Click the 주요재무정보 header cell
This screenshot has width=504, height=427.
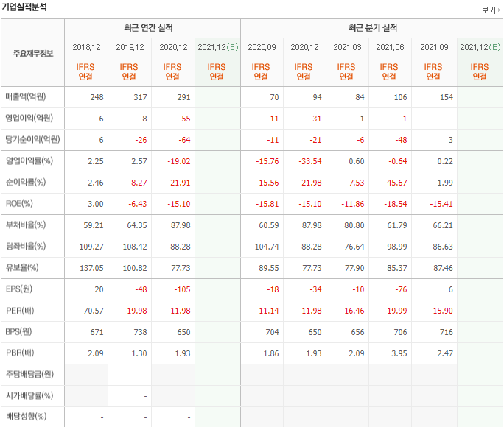pyautogui.click(x=33, y=53)
